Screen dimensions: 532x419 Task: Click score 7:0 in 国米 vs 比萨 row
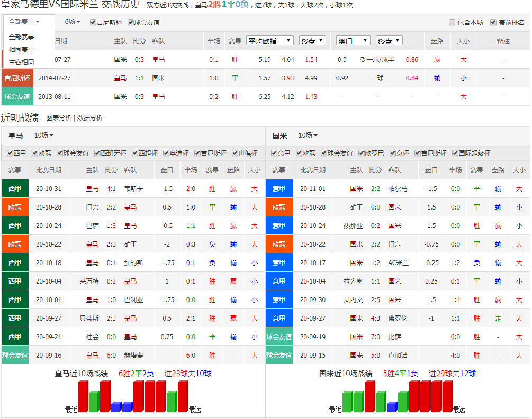tap(376, 336)
